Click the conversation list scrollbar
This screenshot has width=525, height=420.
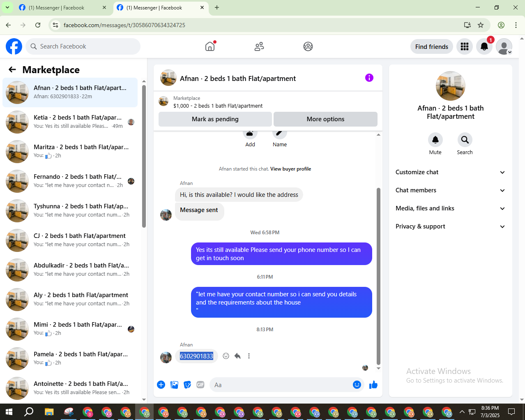(x=144, y=156)
